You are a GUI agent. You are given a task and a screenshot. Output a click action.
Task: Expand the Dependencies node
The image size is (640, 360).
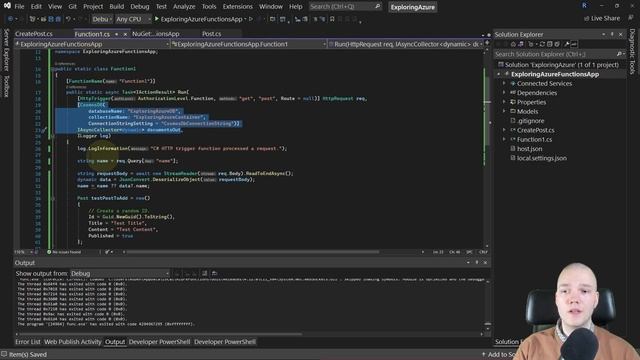click(x=504, y=93)
